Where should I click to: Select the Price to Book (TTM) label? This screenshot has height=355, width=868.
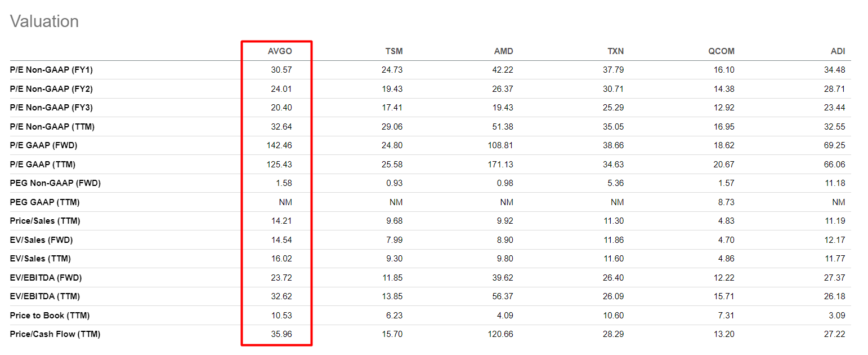(50, 315)
